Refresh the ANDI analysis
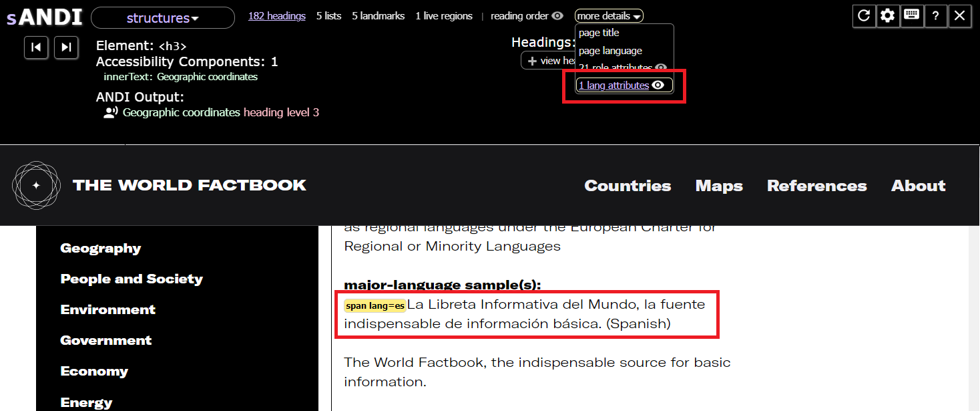The width and height of the screenshot is (980, 411). tap(864, 16)
